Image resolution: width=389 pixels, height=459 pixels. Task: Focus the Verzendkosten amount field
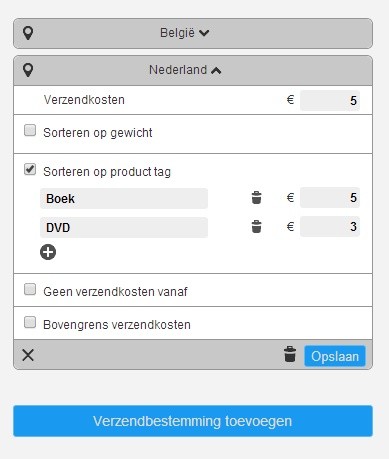click(x=330, y=100)
